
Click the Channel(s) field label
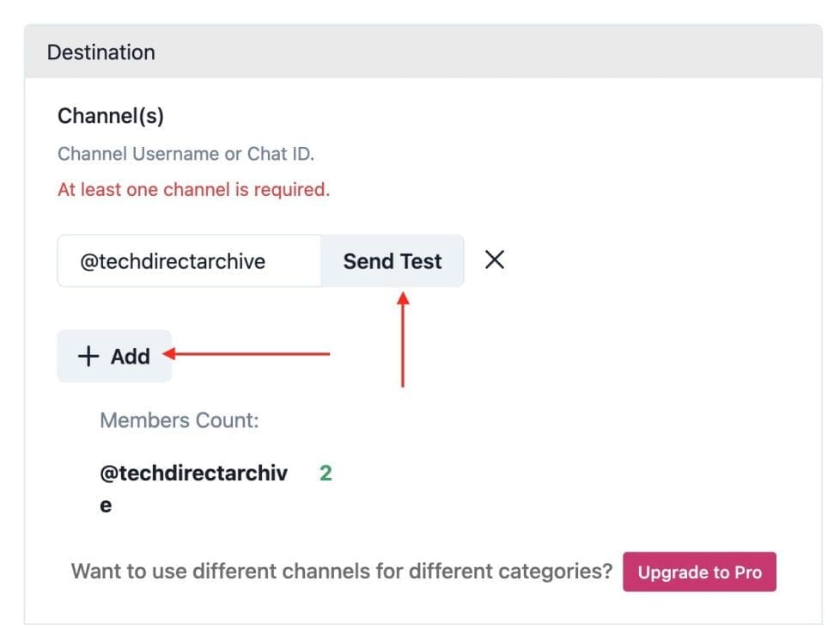111,116
